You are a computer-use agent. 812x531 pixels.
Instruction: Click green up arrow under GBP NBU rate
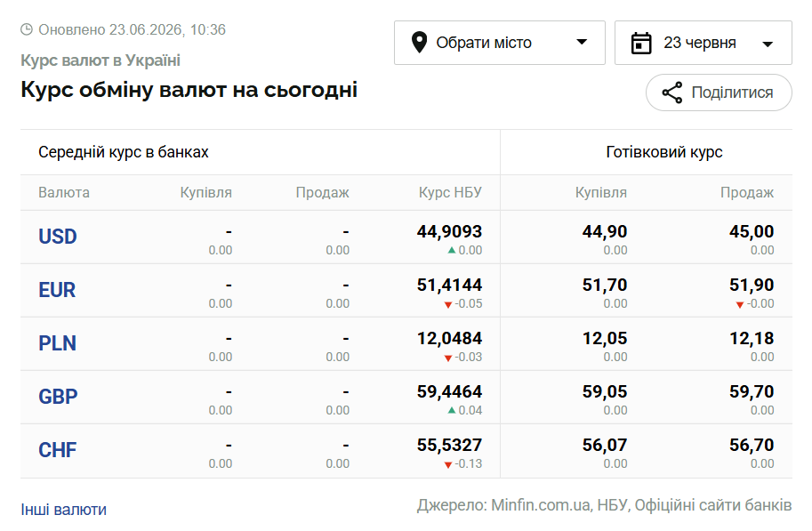pyautogui.click(x=452, y=410)
